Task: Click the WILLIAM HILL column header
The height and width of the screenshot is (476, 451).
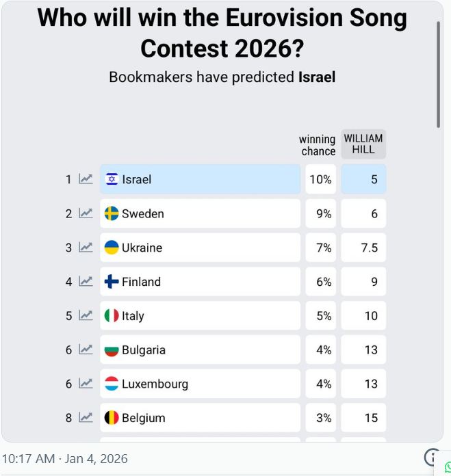Action: [363, 144]
